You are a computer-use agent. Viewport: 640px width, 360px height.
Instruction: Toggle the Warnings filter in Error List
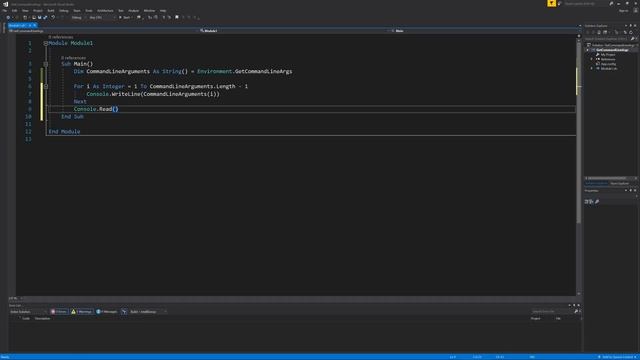coord(82,312)
